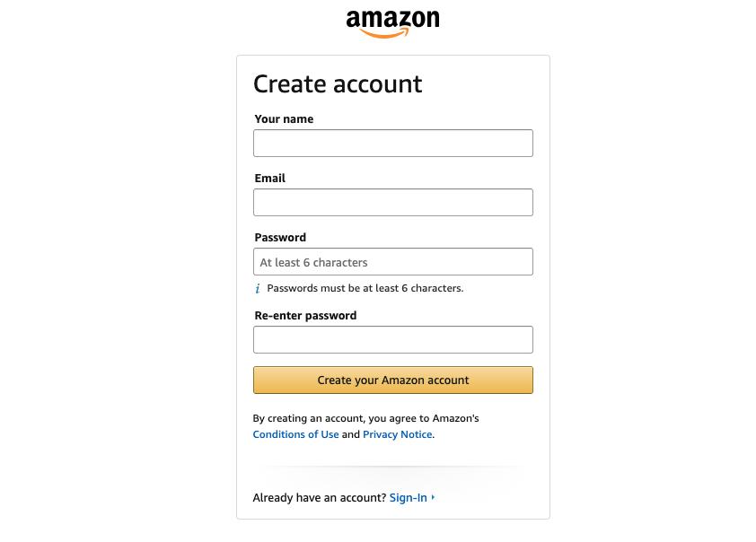
Task: Click the Re-enter password label
Action: pyautogui.click(x=305, y=316)
